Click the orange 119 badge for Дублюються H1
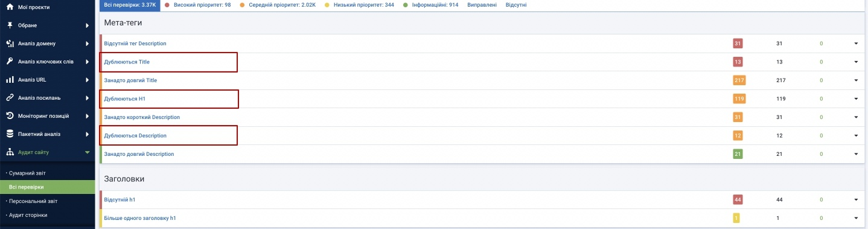The height and width of the screenshot is (229, 868). click(739, 98)
